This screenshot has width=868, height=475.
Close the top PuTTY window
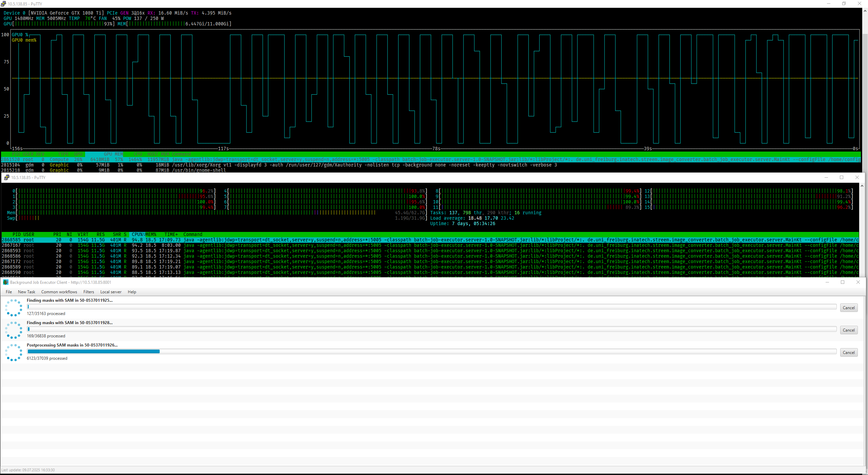click(860, 4)
